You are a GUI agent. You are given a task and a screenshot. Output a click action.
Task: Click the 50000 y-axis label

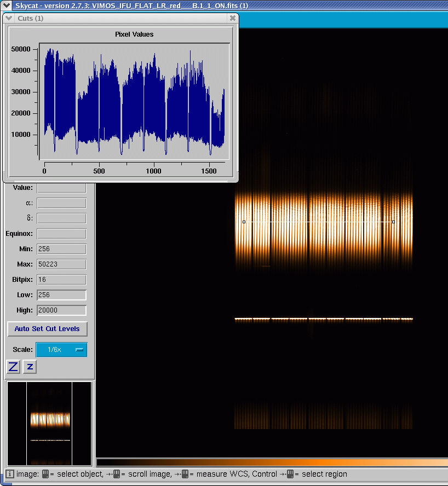click(x=21, y=49)
